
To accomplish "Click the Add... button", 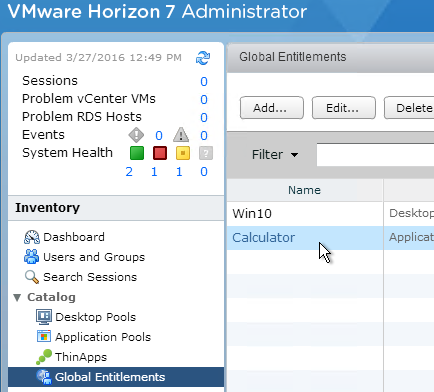I will point(272,108).
